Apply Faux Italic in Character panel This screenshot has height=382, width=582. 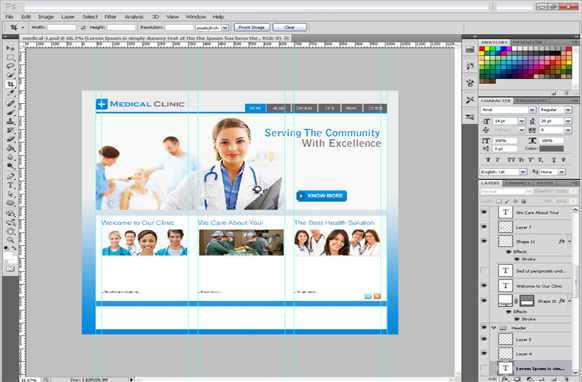[497, 160]
